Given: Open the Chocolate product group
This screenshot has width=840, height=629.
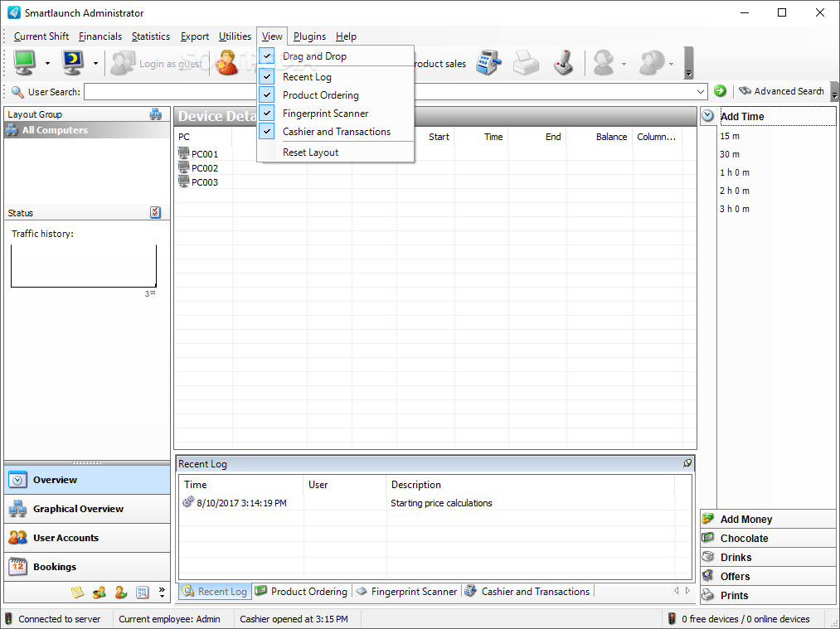Looking at the screenshot, I should click(x=768, y=538).
